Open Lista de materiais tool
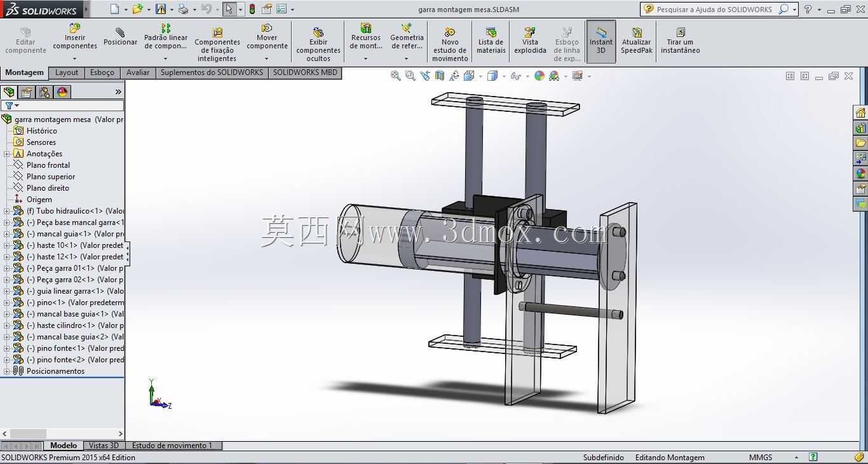The width and height of the screenshot is (868, 464). 491,41
